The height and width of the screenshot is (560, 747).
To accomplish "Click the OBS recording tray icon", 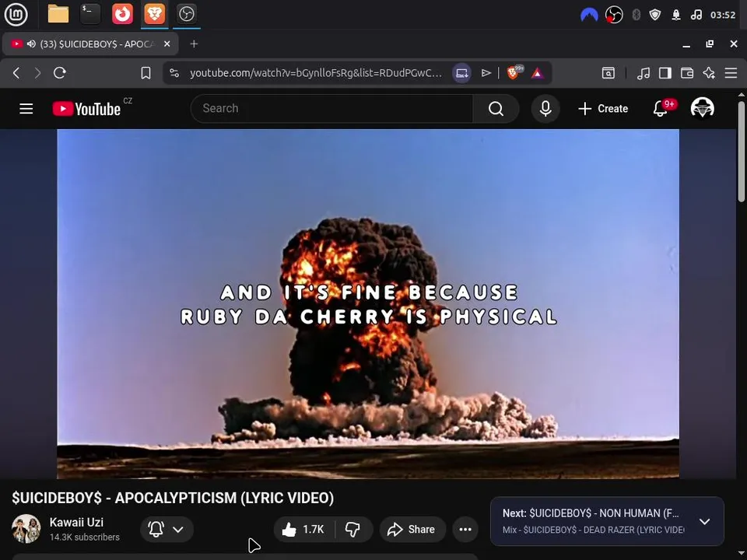I will pyautogui.click(x=614, y=15).
